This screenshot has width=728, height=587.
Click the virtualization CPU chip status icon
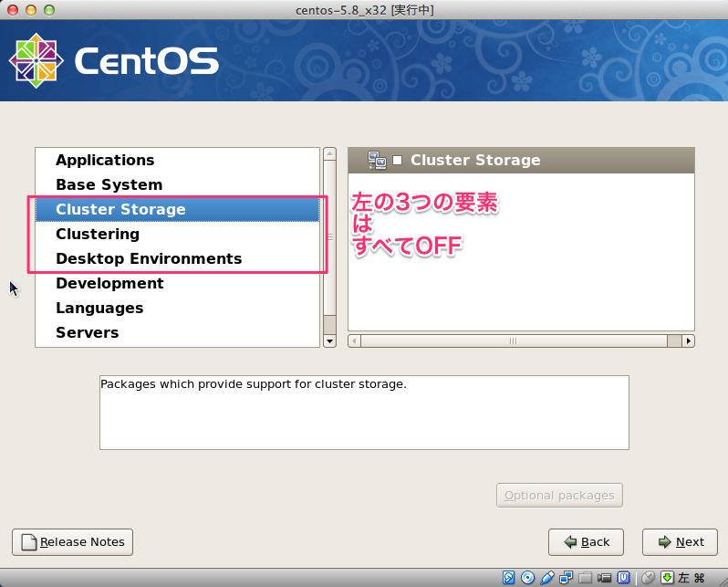coord(623,577)
